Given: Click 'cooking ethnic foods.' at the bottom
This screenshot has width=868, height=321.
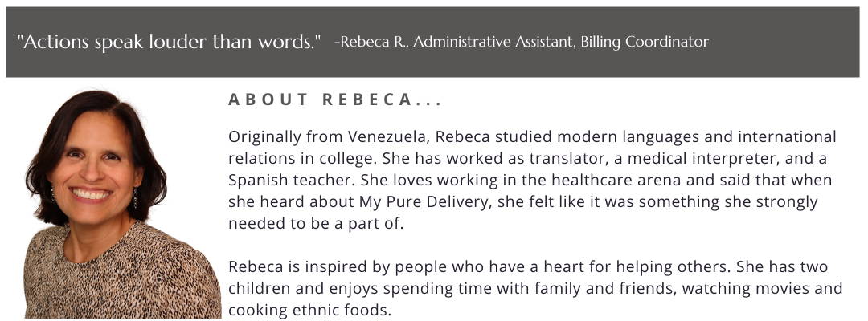Looking at the screenshot, I should [309, 311].
